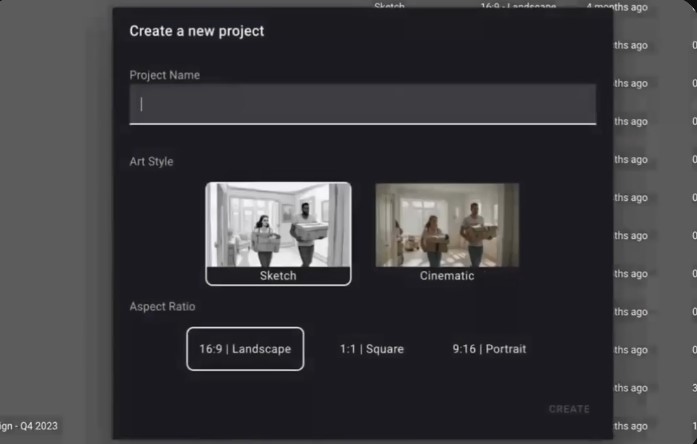The width and height of the screenshot is (697, 444).
Task: Choose the 9:16 | Portrait aspect ratio
Action: (x=489, y=349)
